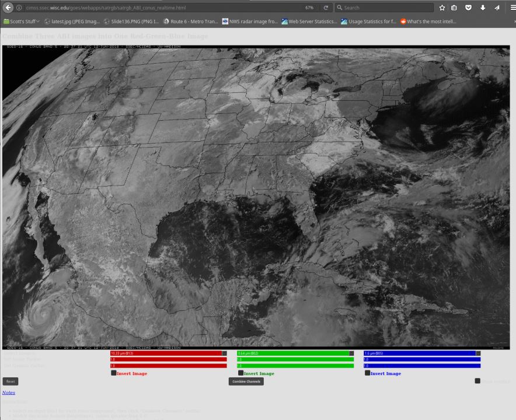Viewport: 516px width, 420px height.
Task: Click the send-tab paper plane icon
Action: pos(497,8)
